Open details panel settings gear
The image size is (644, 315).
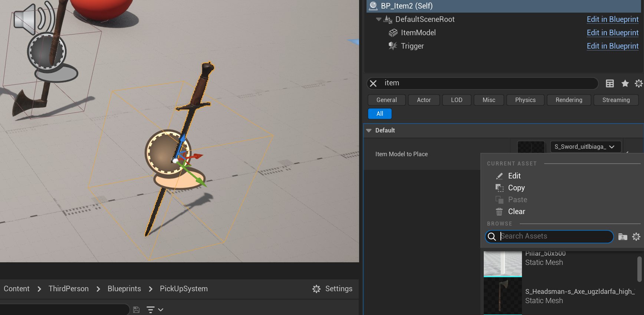638,83
